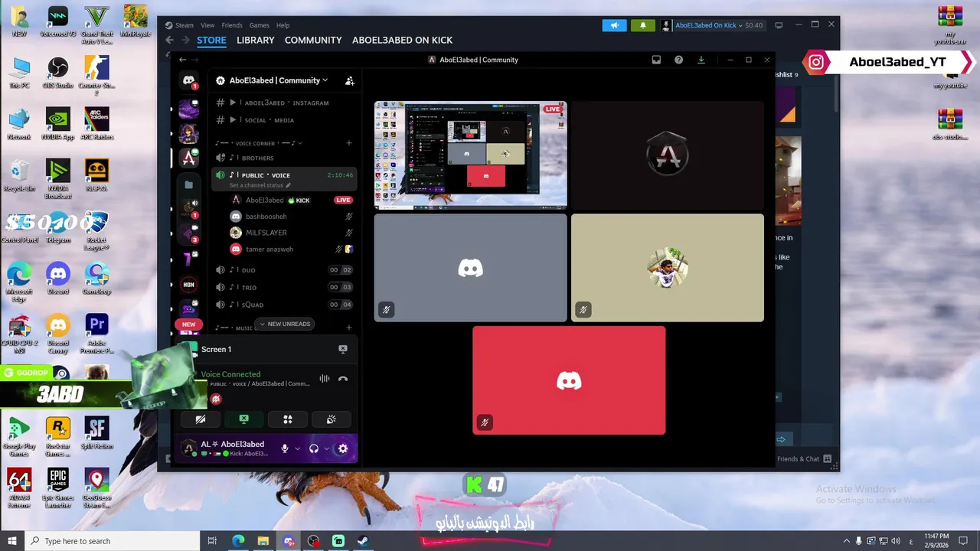The height and width of the screenshot is (551, 980).
Task: Join the Squad voice channel
Action: 283,305
